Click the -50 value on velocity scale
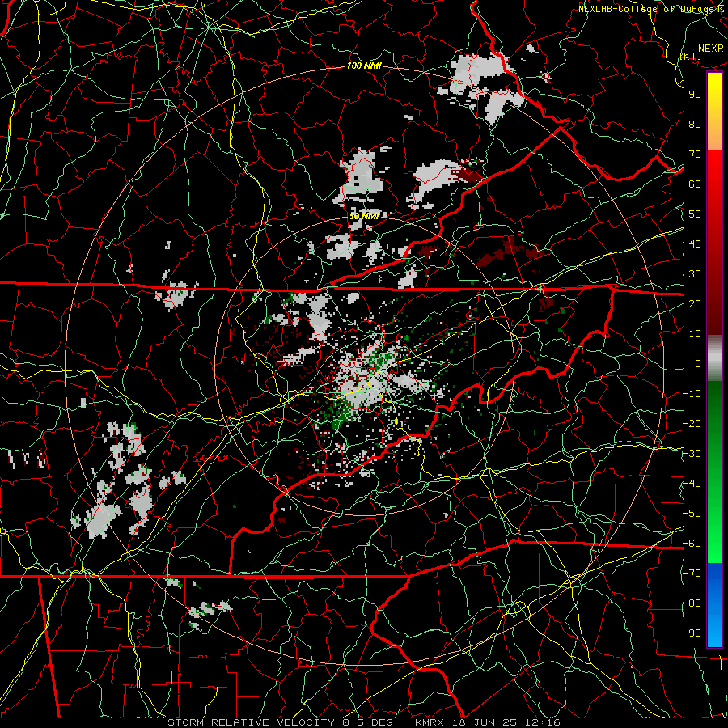 (692, 514)
